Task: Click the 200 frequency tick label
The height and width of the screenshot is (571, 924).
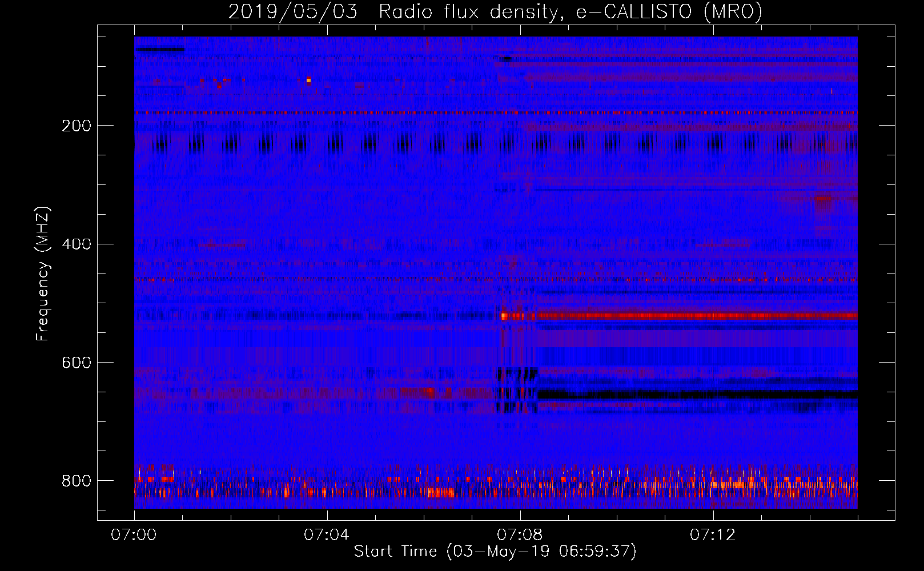Action: [x=77, y=126]
